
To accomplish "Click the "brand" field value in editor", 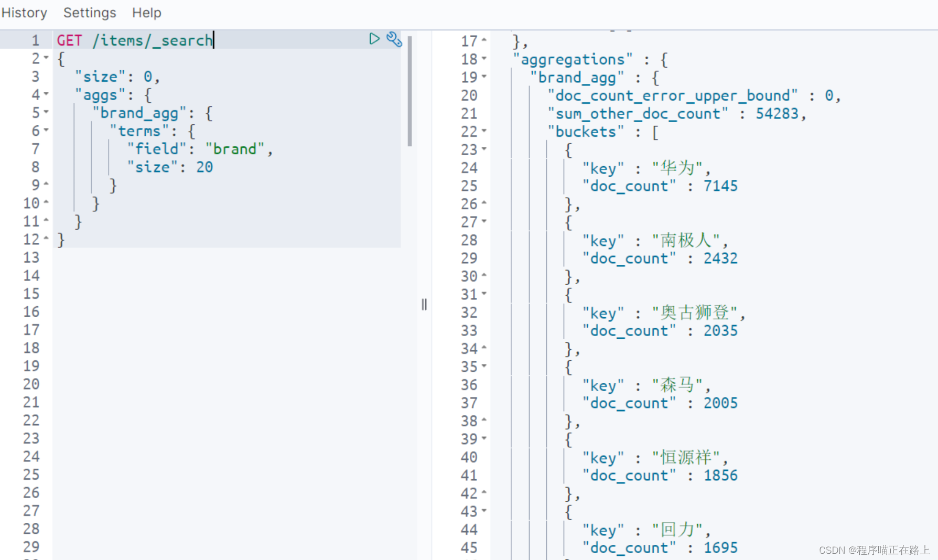I will (234, 149).
